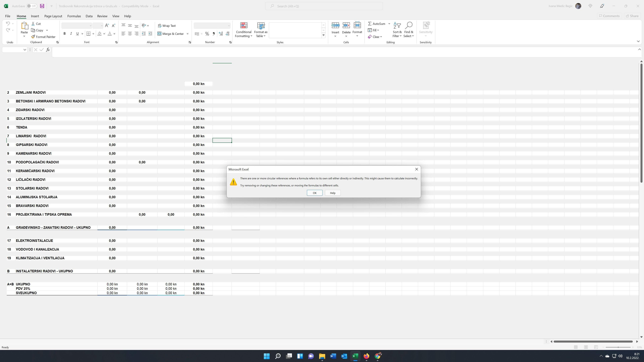
Task: Click Center horizontal alignment icon
Action: (130, 34)
